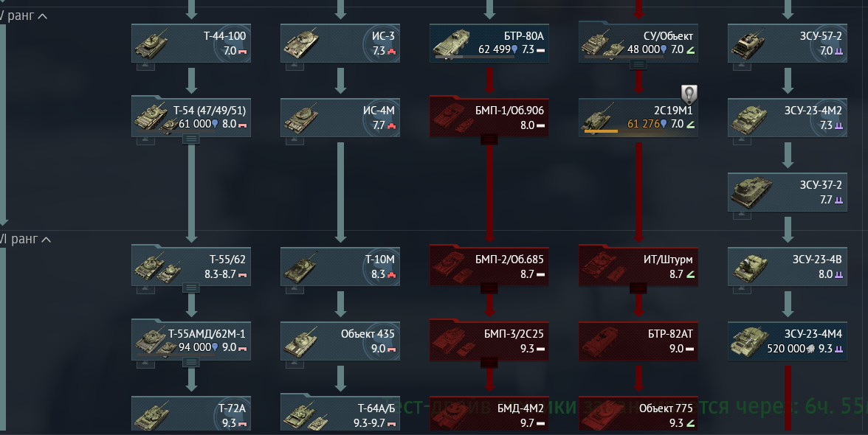Expand the Т-55/62 group folder
868x435 pixels.
point(191,288)
